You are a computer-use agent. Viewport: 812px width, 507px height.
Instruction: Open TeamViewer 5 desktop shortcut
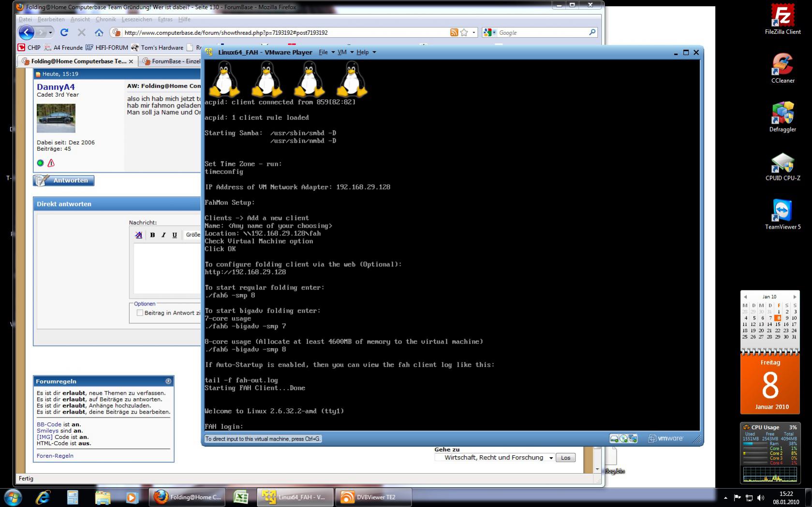[x=782, y=215]
